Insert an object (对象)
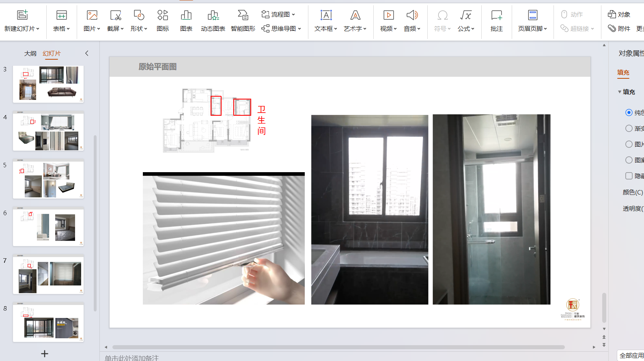 [619, 15]
